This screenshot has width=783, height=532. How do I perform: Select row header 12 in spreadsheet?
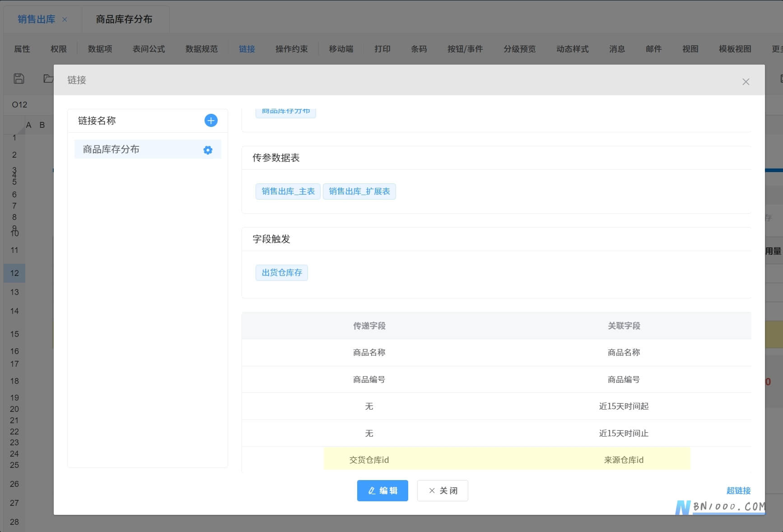pyautogui.click(x=14, y=273)
